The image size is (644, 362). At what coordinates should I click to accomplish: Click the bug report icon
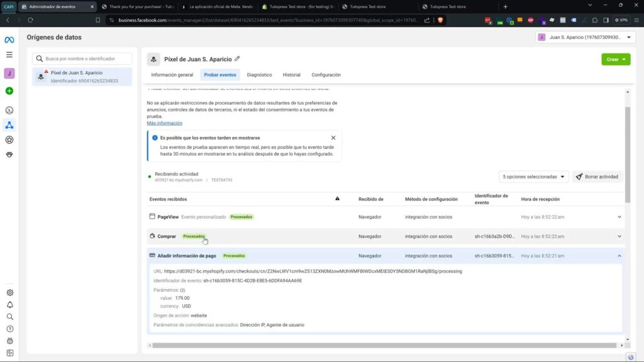pyautogui.click(x=10, y=341)
